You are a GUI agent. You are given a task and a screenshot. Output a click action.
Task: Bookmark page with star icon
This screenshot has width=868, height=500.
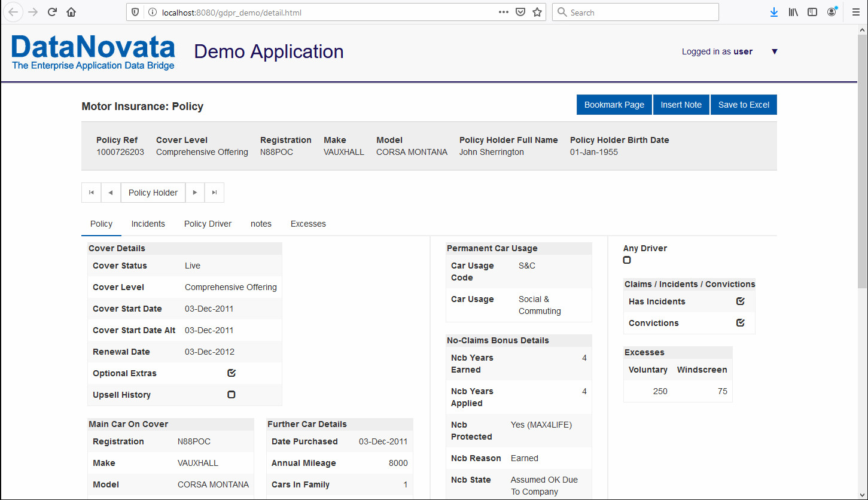pyautogui.click(x=537, y=12)
